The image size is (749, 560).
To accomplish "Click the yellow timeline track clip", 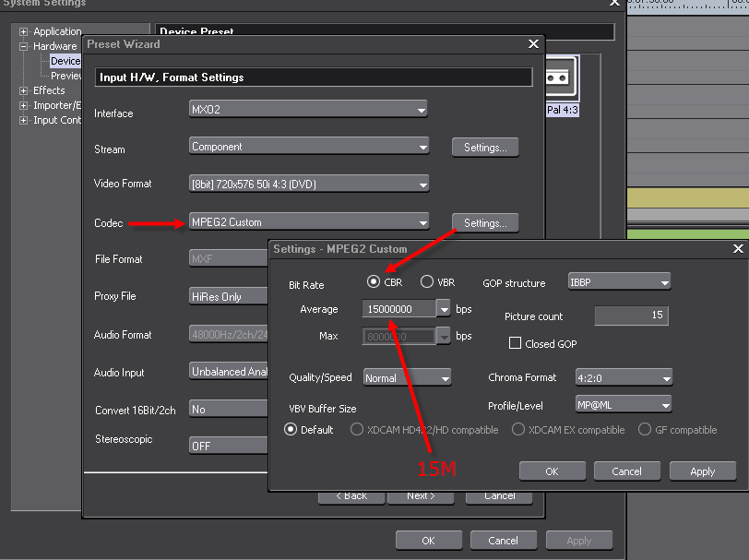I will [x=688, y=197].
